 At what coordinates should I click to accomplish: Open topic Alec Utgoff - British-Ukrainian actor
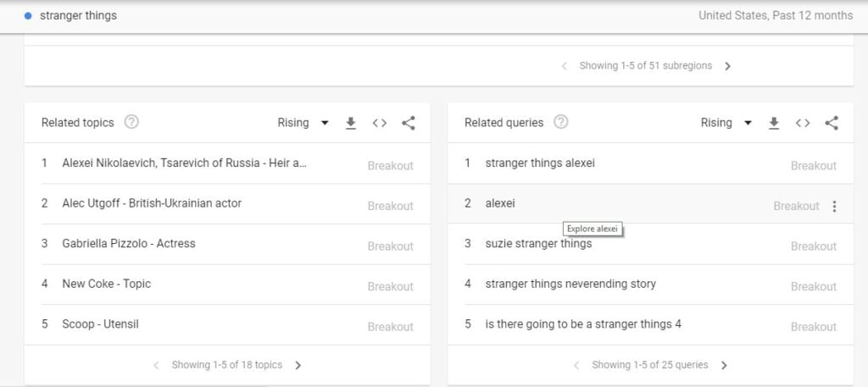[152, 203]
